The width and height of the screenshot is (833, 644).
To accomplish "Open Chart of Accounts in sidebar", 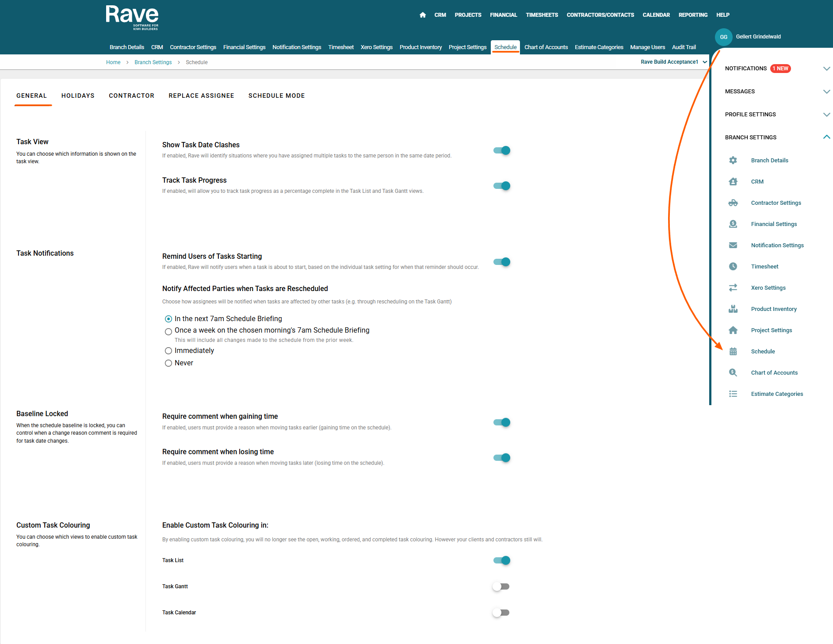I will point(774,372).
